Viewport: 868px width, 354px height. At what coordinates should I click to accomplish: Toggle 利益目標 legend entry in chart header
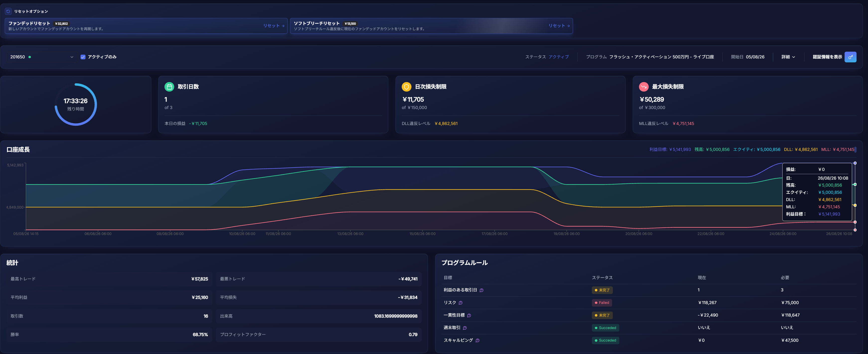coord(670,149)
